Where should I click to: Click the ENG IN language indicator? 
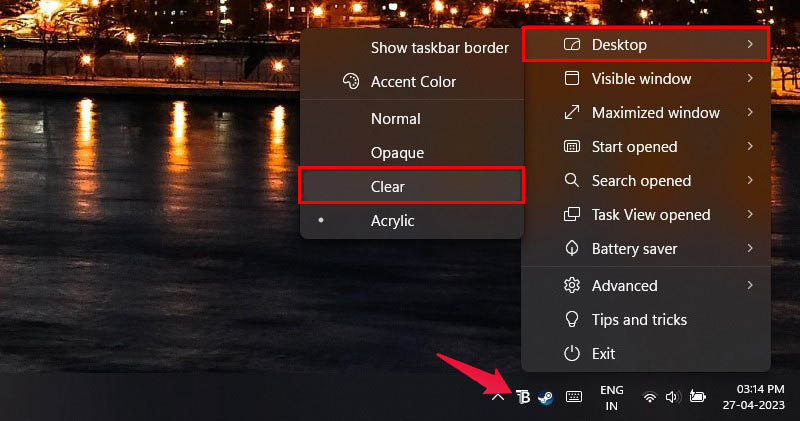[612, 398]
